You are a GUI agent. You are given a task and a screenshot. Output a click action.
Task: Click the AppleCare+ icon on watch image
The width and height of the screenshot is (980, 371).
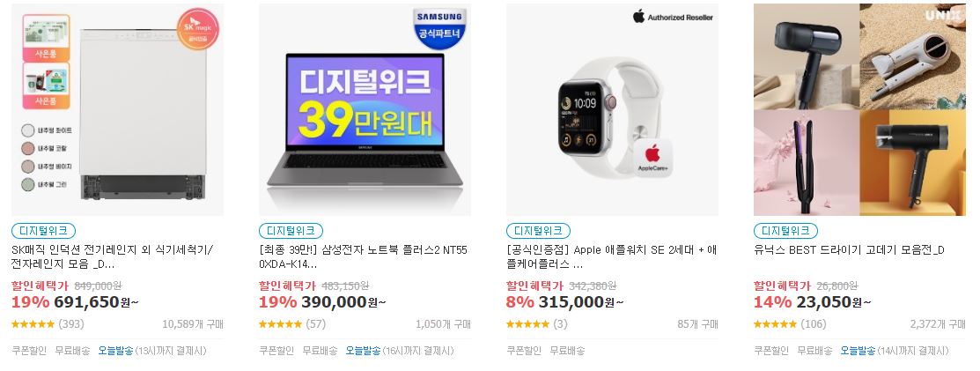652,156
